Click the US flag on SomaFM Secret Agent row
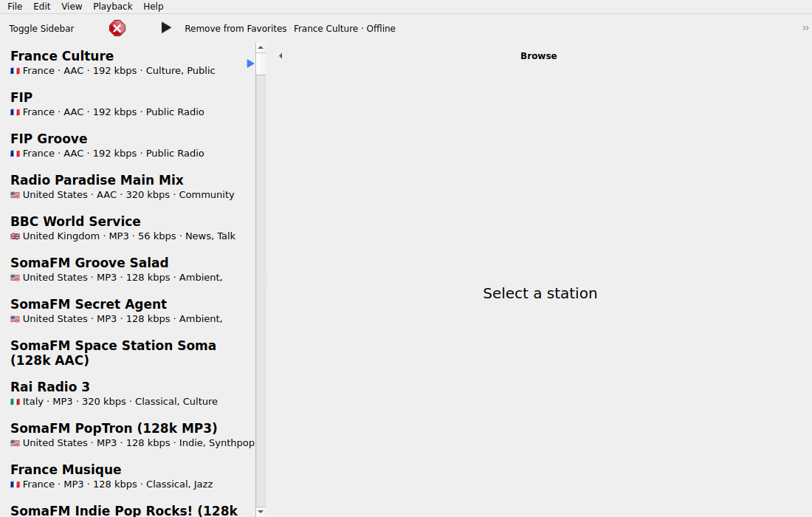Image resolution: width=812 pixels, height=517 pixels. pyautogui.click(x=15, y=319)
